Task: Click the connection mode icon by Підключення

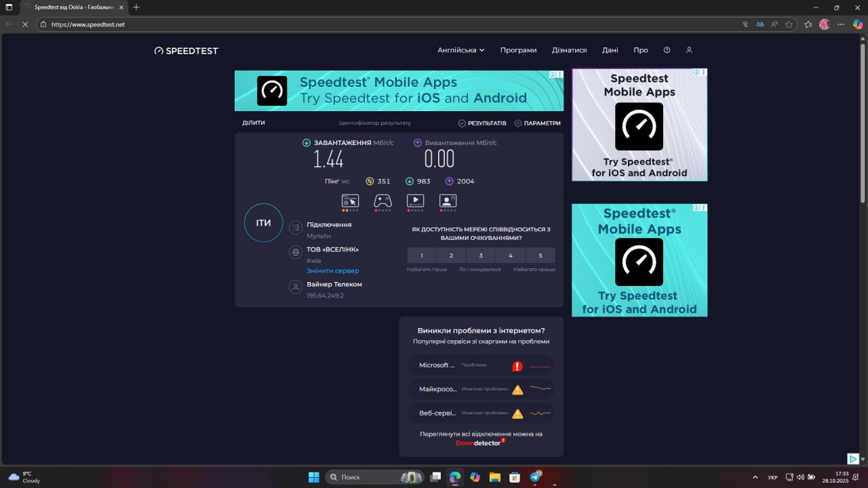Action: pyautogui.click(x=296, y=228)
